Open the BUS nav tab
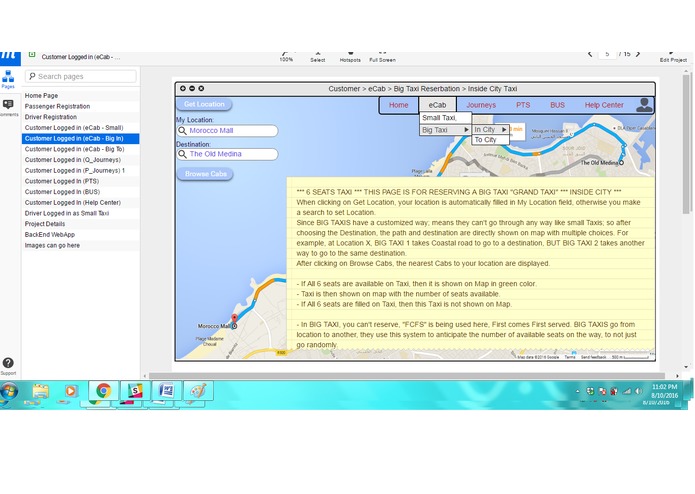 [x=557, y=105]
